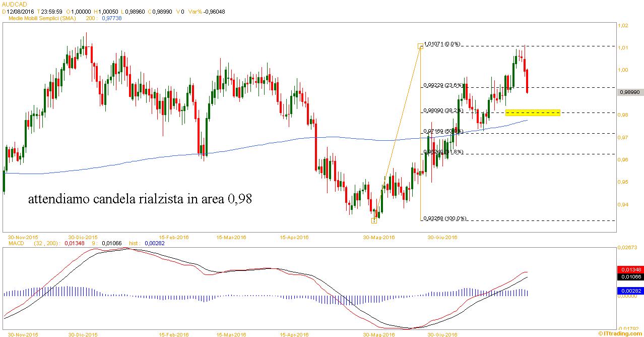Click the 0,98990 current price tag
The image size is (644, 337).
tap(630, 92)
